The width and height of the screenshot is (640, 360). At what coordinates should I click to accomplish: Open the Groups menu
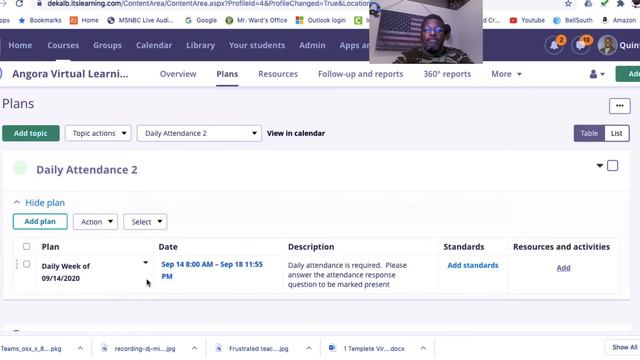[107, 45]
